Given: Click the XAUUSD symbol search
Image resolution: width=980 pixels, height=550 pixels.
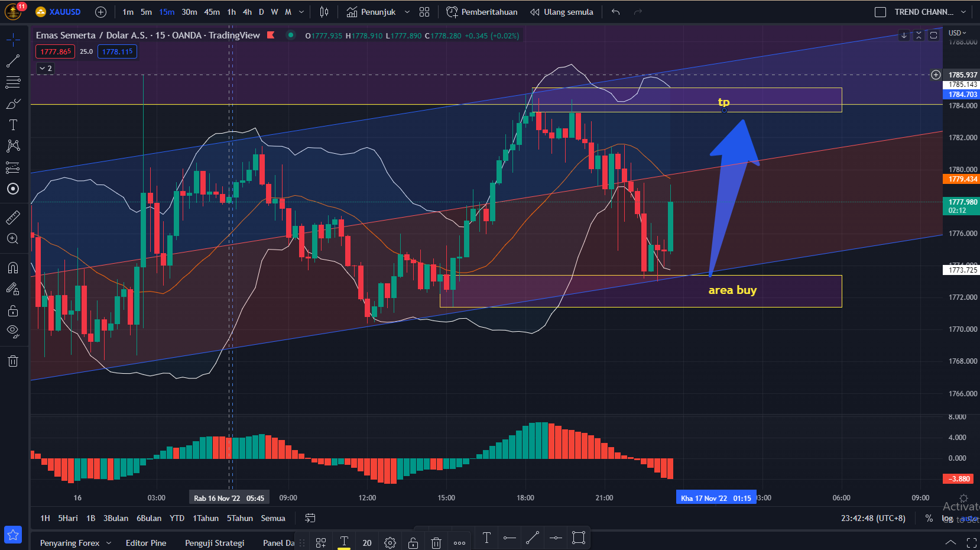Looking at the screenshot, I should (x=58, y=12).
